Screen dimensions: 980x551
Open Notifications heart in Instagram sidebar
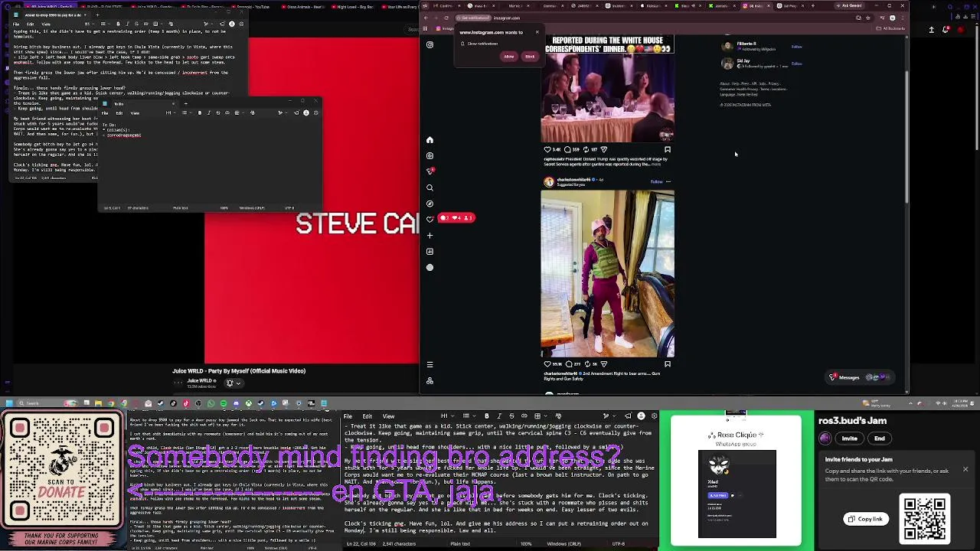[x=430, y=220]
